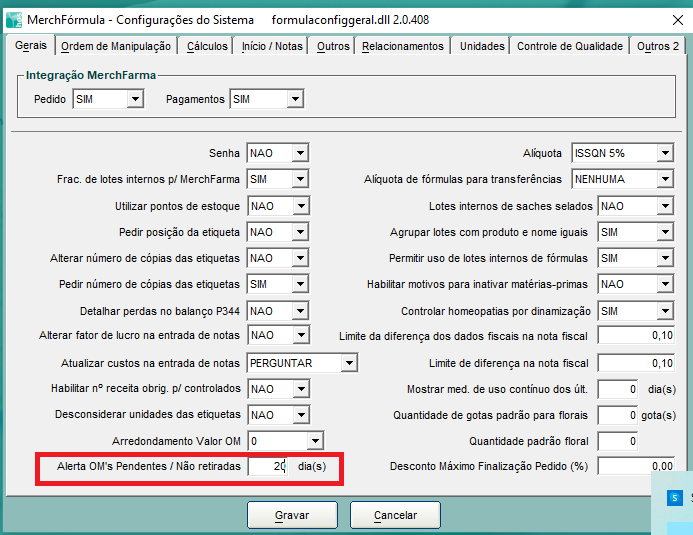Go to the Relacionamentos tab
The image size is (693, 535).
coord(402,46)
